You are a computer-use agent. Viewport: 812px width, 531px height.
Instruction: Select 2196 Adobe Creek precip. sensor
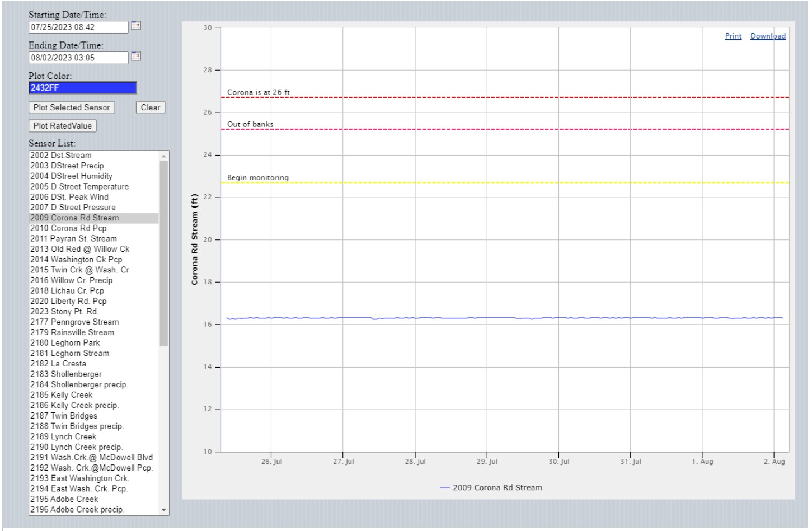pyautogui.click(x=77, y=509)
